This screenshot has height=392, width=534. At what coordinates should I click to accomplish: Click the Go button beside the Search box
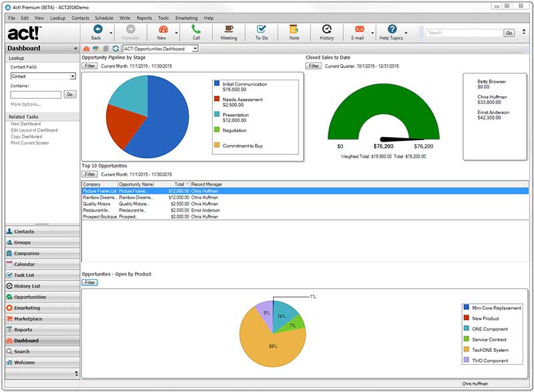coord(509,33)
